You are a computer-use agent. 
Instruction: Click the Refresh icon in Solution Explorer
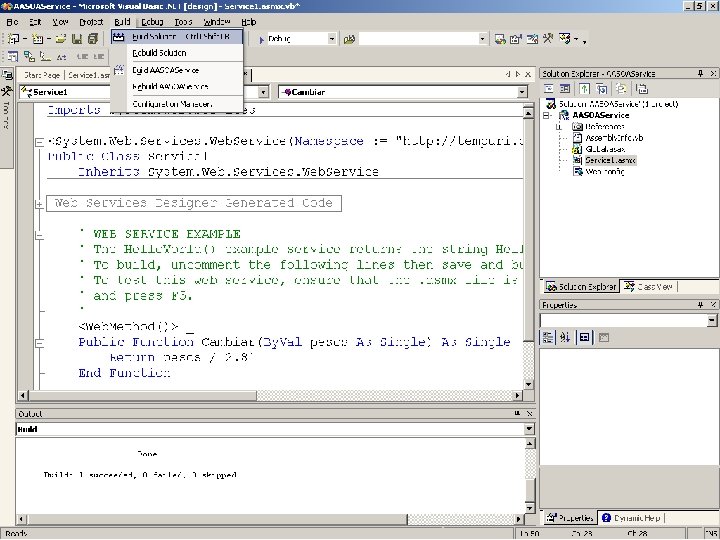[584, 89]
